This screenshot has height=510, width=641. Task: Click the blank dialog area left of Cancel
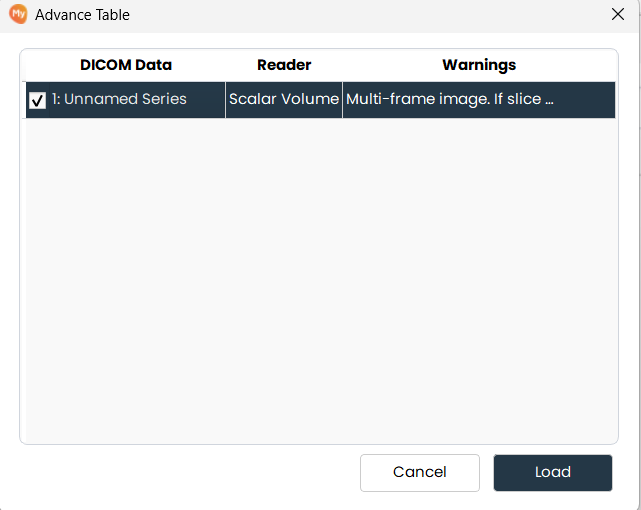(190, 473)
